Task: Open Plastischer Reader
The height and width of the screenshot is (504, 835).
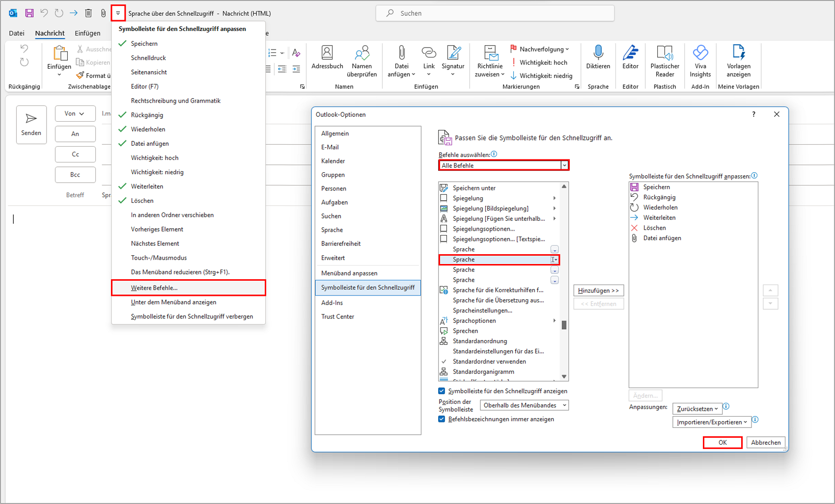Action: (x=665, y=53)
